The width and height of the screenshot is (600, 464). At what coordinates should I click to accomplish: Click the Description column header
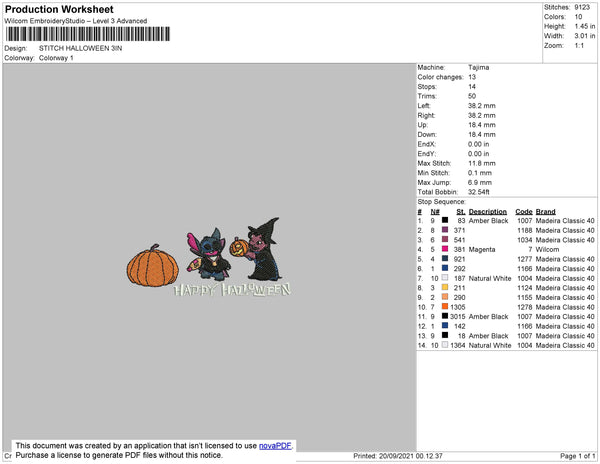tap(488, 212)
